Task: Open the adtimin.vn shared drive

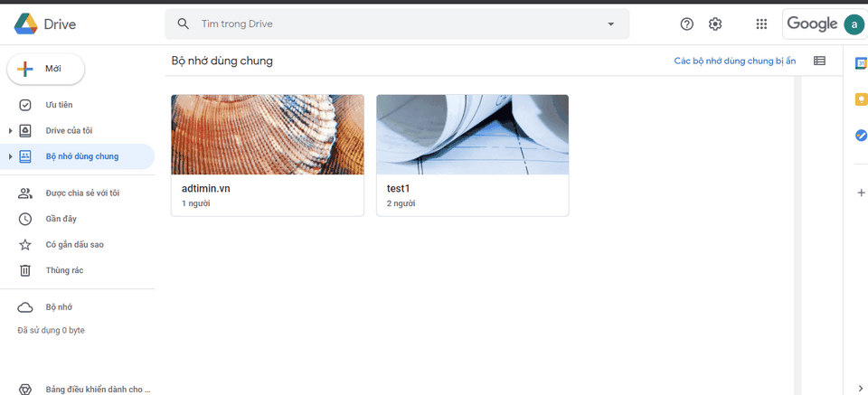Action: (x=267, y=155)
